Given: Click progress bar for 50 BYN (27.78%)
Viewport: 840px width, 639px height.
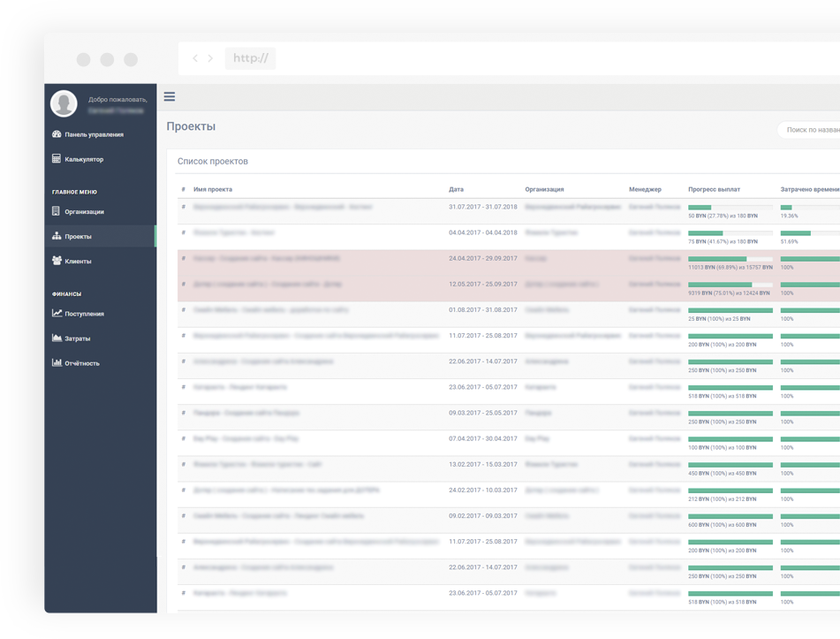Looking at the screenshot, I should (x=730, y=208).
